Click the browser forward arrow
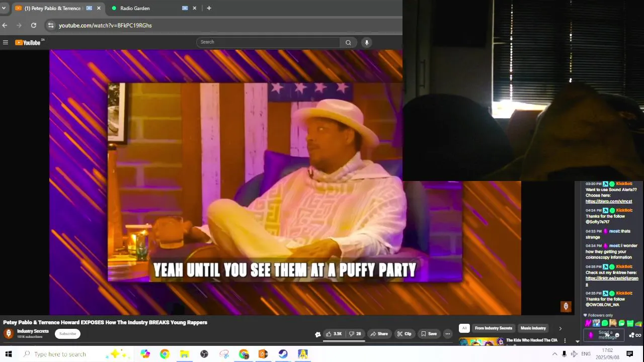Image resolution: width=644 pixels, height=362 pixels. pos(19,25)
